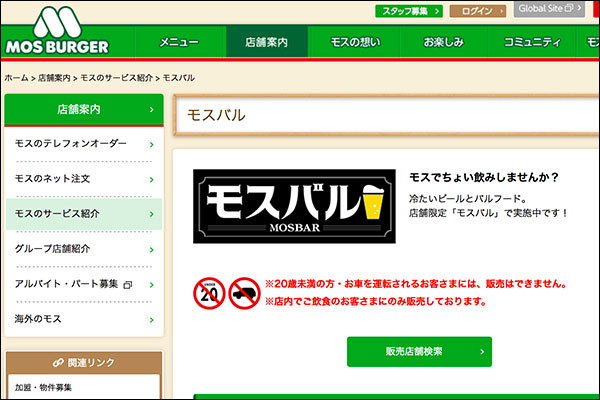This screenshot has height=400, width=600.
Task: Open the お楽しみ navigation tab
Action: 443,41
